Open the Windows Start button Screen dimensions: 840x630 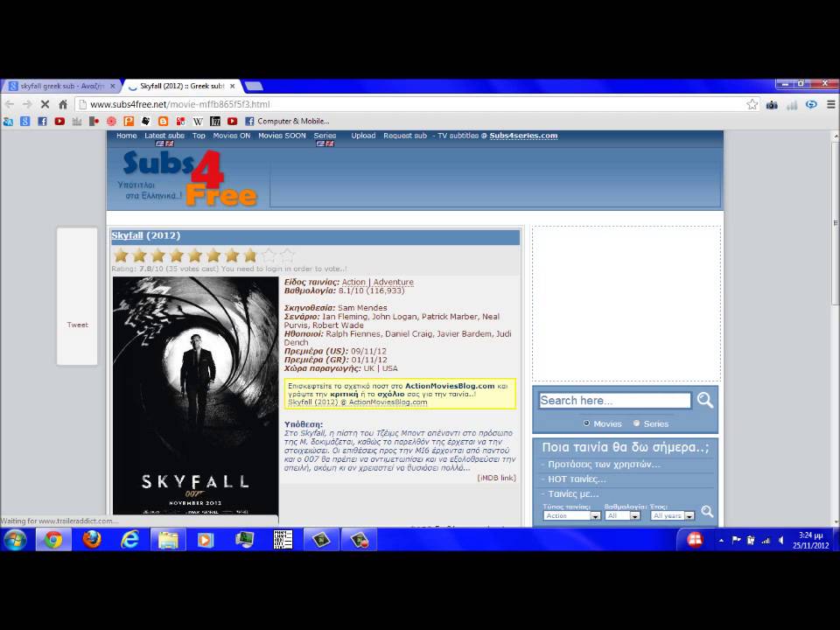click(x=15, y=540)
